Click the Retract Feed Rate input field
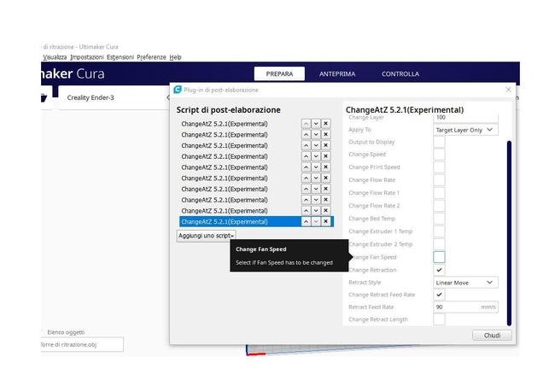 tap(457, 307)
